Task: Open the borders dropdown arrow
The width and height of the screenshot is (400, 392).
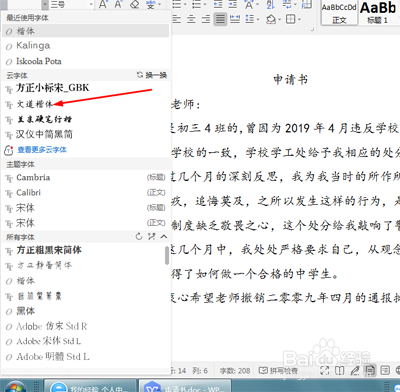Action: coord(299,19)
